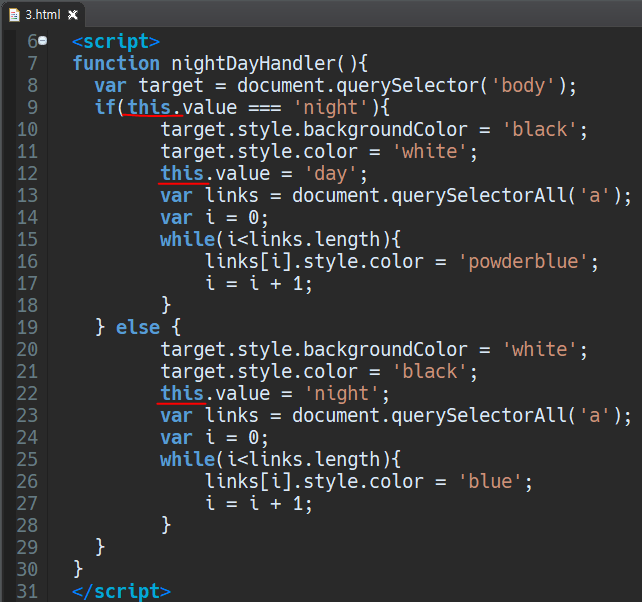The height and width of the screenshot is (602, 642).
Task: Click the 'blue' string on line 26
Action: (490, 482)
